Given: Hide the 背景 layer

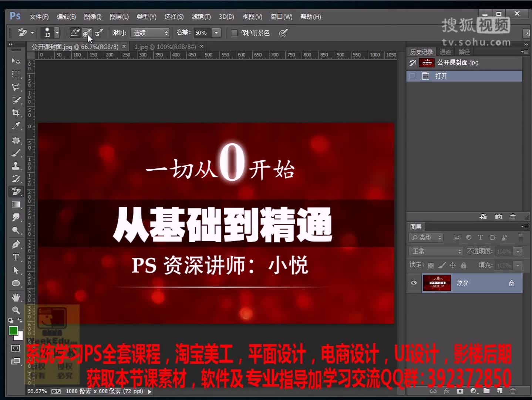Looking at the screenshot, I should pos(414,283).
